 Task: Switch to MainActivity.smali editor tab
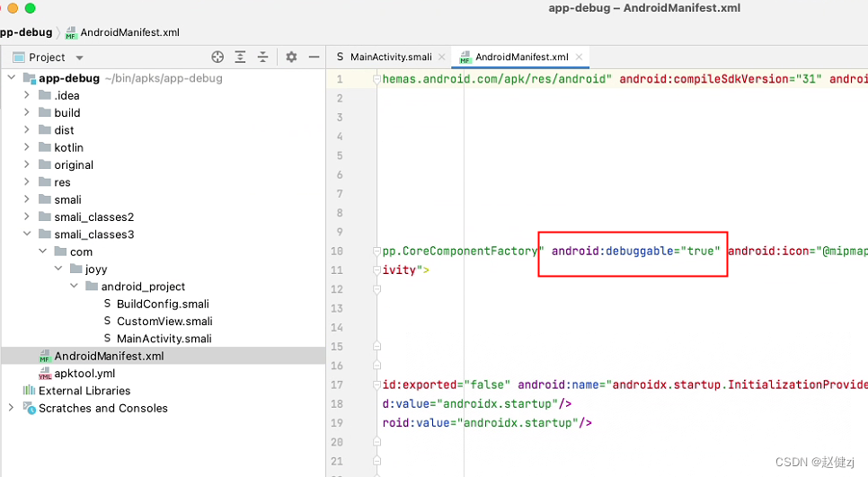click(391, 57)
